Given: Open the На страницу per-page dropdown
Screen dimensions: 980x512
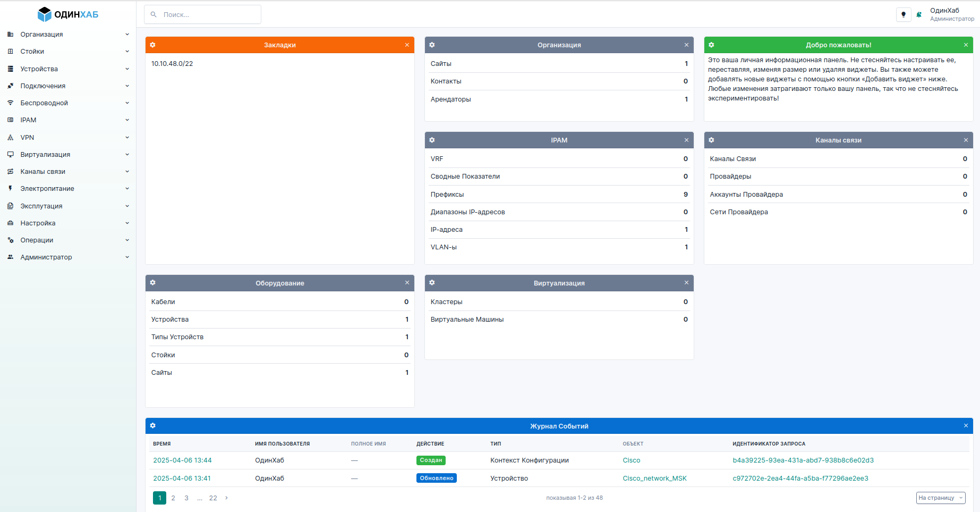Looking at the screenshot, I should [940, 498].
